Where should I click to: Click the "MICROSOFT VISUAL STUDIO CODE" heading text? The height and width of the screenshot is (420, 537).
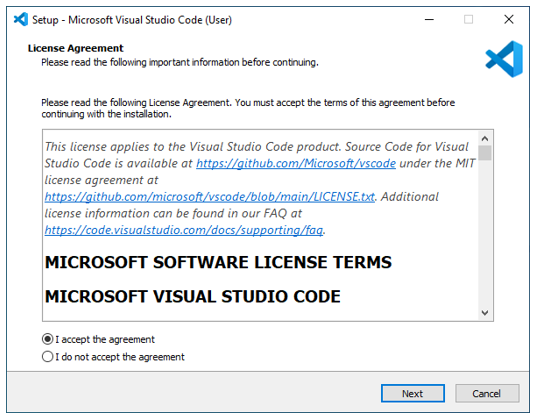[x=193, y=296]
